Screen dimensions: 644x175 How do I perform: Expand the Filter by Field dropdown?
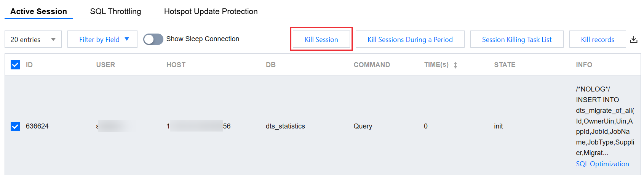coord(102,39)
